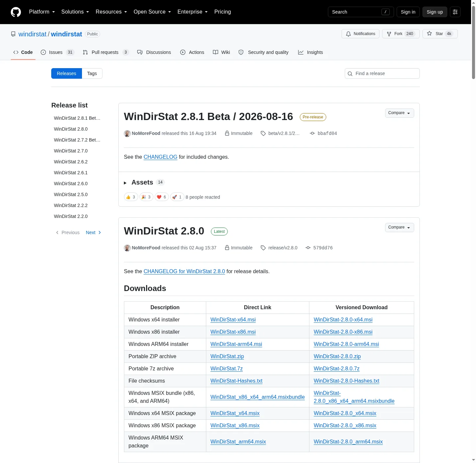Open the CHANGELOG link in beta release
Image resolution: width=476 pixels, height=463 pixels.
point(160,157)
